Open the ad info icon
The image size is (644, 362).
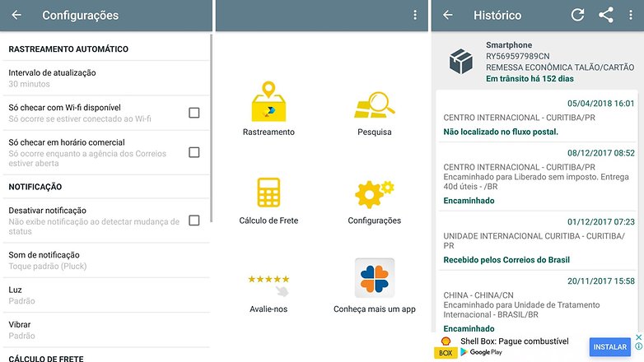pos(639,346)
